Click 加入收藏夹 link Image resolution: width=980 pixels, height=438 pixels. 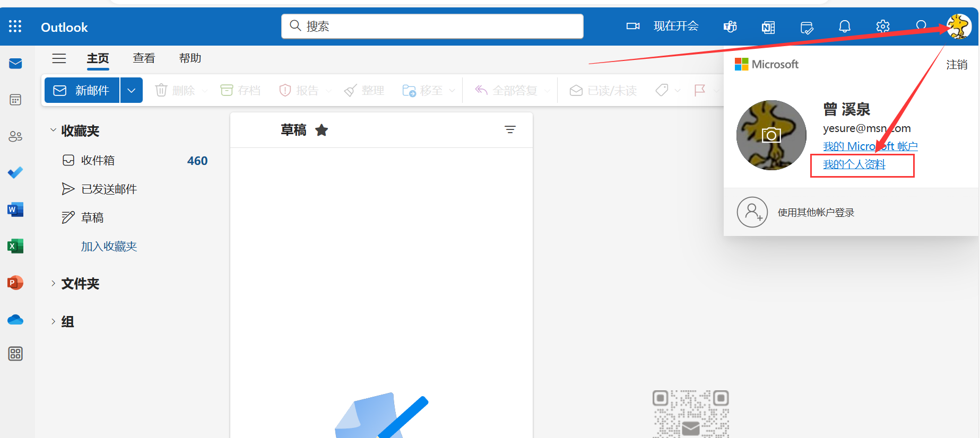(109, 247)
